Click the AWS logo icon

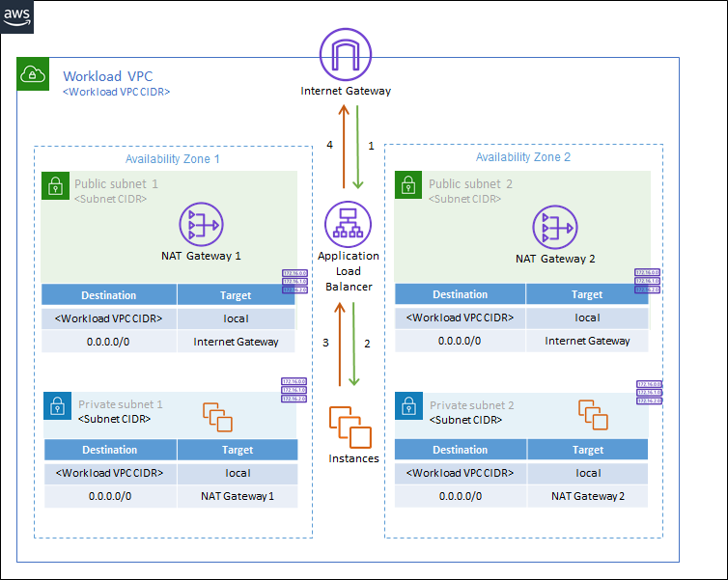18,17
